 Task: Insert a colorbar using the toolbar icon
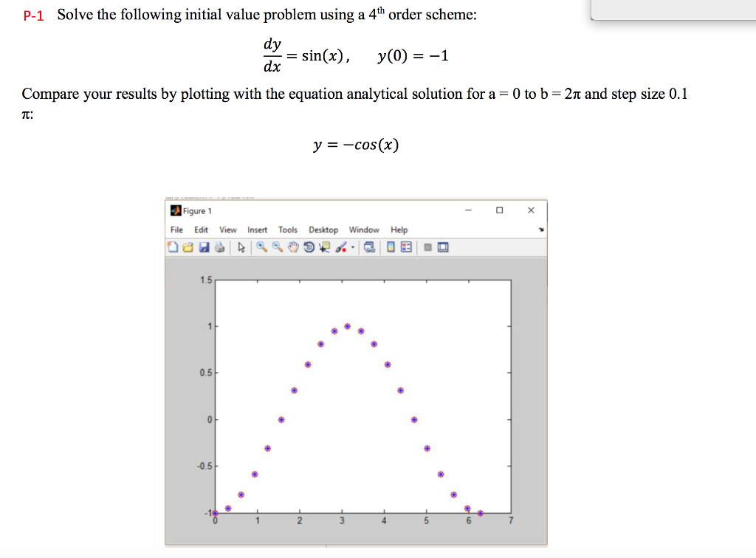(391, 247)
